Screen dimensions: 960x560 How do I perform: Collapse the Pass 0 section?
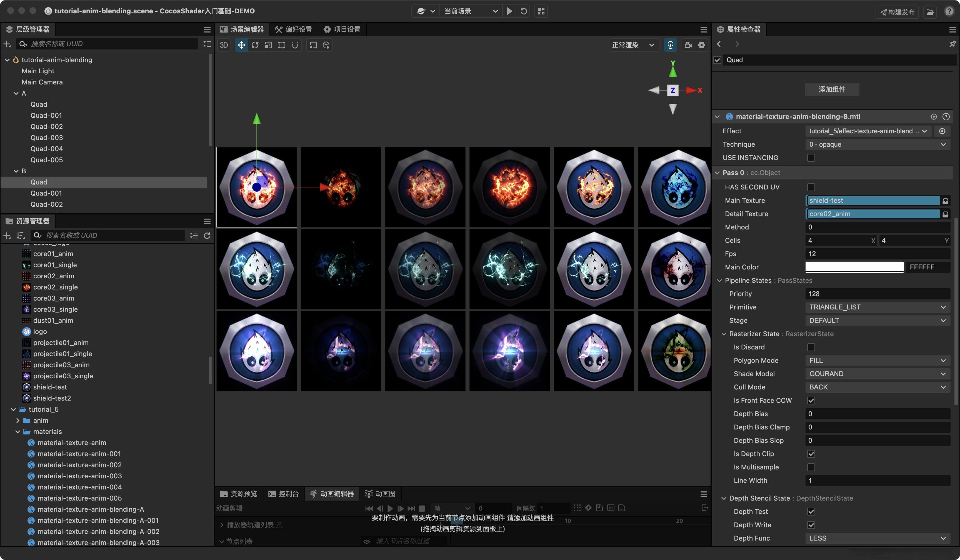pyautogui.click(x=717, y=173)
